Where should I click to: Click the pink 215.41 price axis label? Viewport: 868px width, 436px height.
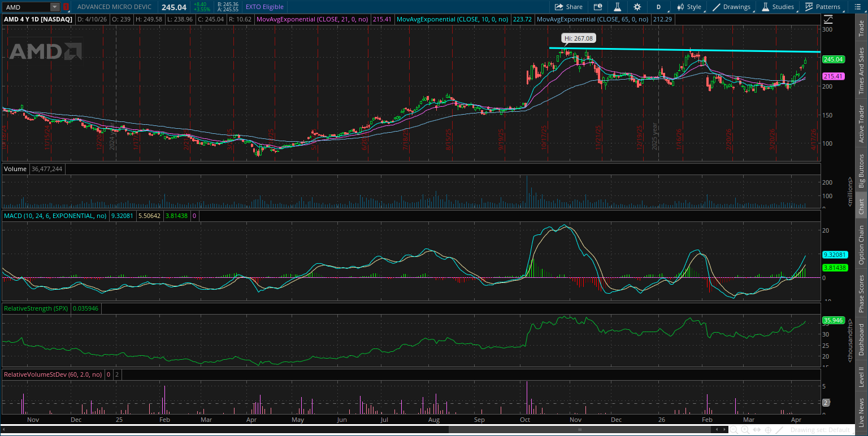pos(834,76)
